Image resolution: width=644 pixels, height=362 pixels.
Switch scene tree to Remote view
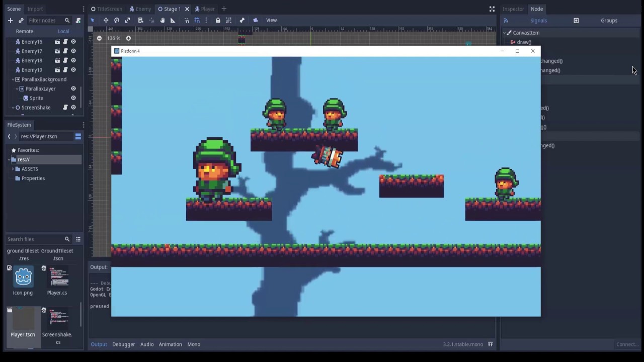tap(24, 31)
